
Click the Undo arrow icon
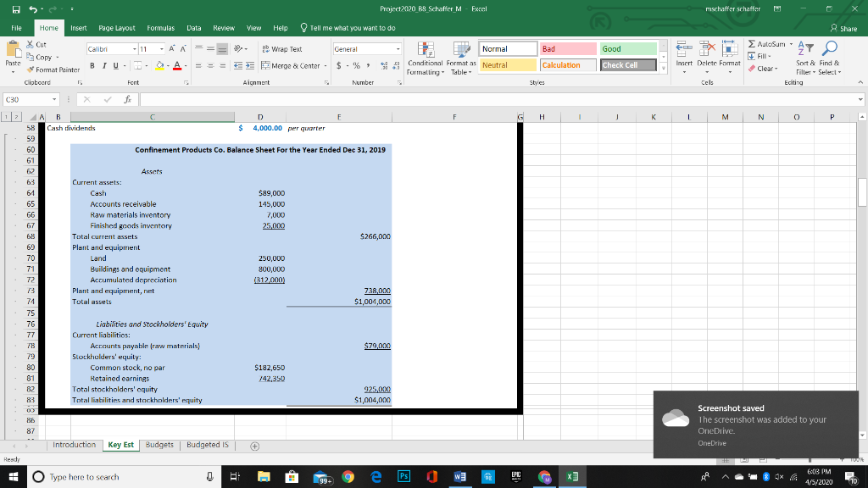pyautogui.click(x=33, y=8)
